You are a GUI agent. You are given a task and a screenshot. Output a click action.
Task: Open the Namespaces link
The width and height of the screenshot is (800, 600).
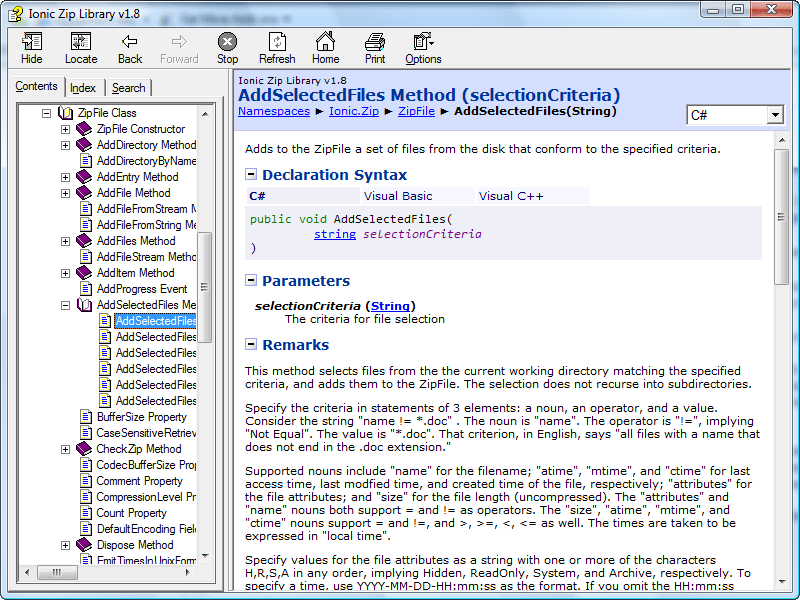pyautogui.click(x=274, y=111)
